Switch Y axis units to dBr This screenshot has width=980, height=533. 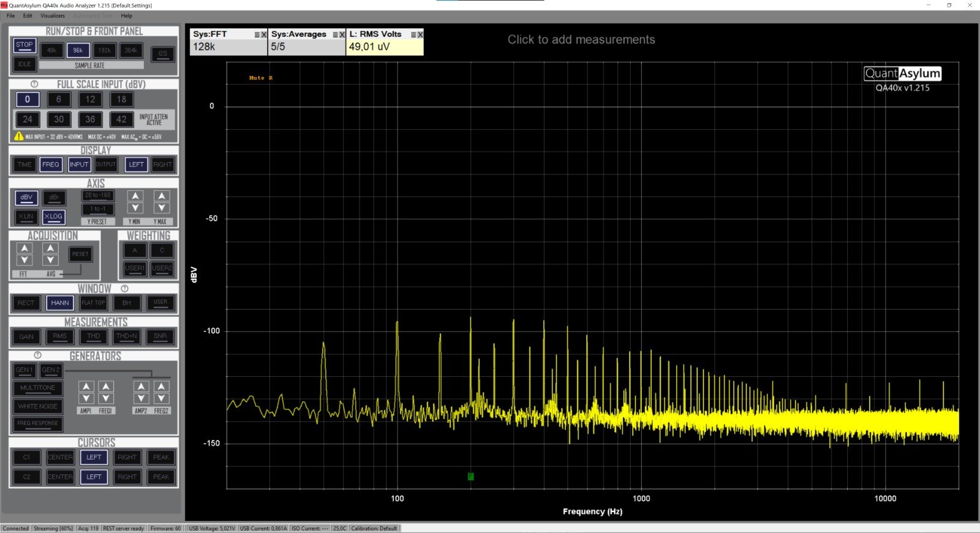[54, 198]
